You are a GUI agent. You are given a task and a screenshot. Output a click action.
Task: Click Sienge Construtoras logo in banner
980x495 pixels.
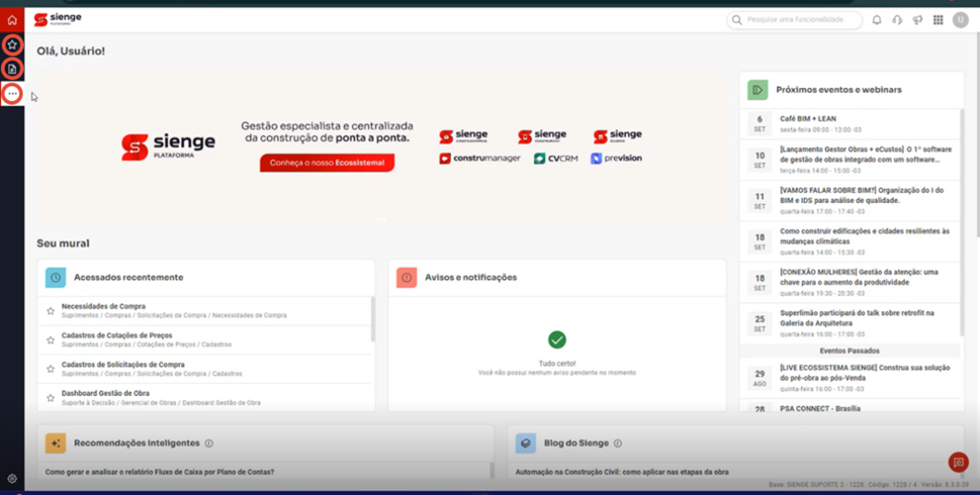tap(464, 135)
